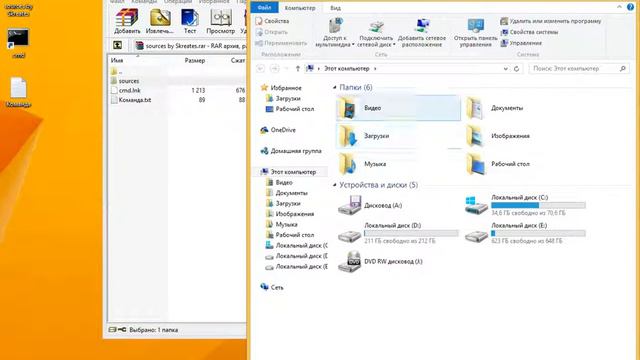Screen dimensions: 640x360
Task: Select Загрузки under Избранное
Action: coord(283,98)
